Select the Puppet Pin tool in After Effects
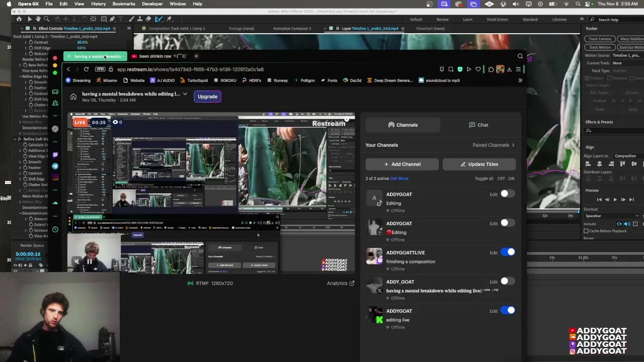 (x=169, y=19)
